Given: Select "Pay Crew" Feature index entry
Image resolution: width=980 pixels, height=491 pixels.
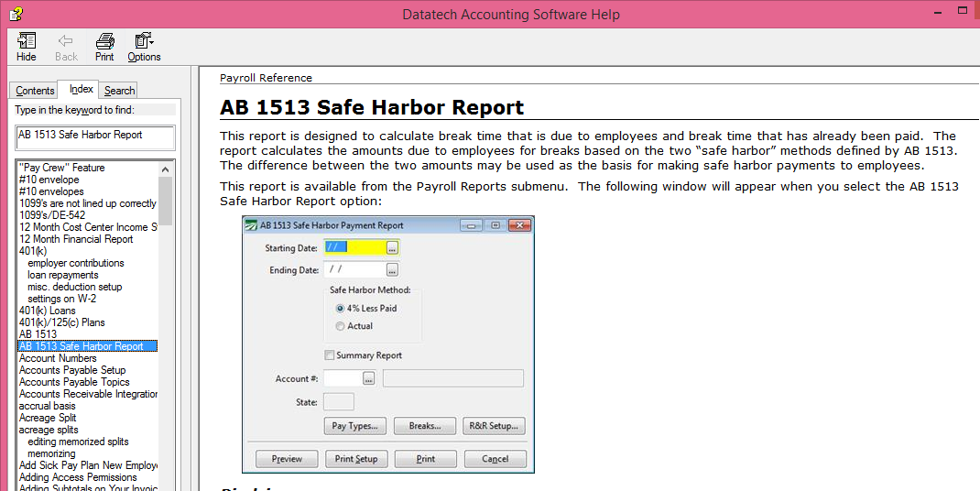Looking at the screenshot, I should coord(62,168).
